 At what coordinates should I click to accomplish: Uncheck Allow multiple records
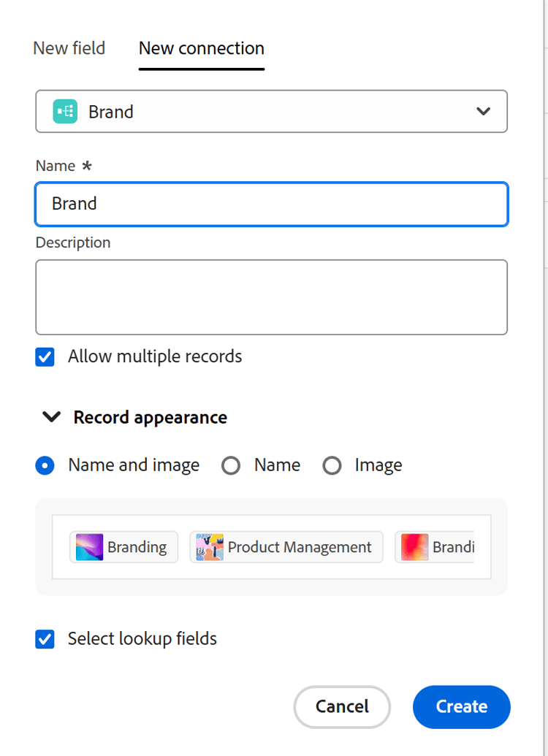(x=45, y=356)
